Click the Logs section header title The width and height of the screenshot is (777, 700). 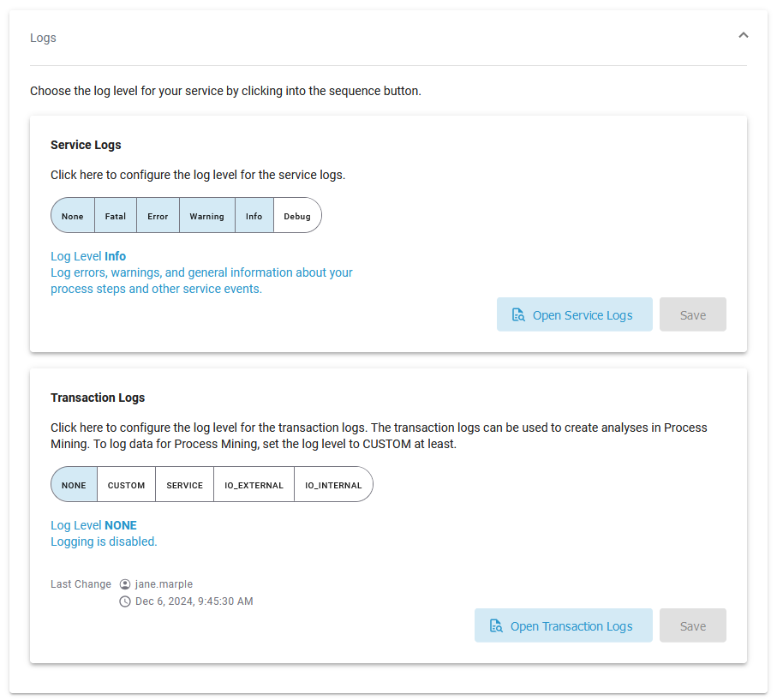(43, 38)
